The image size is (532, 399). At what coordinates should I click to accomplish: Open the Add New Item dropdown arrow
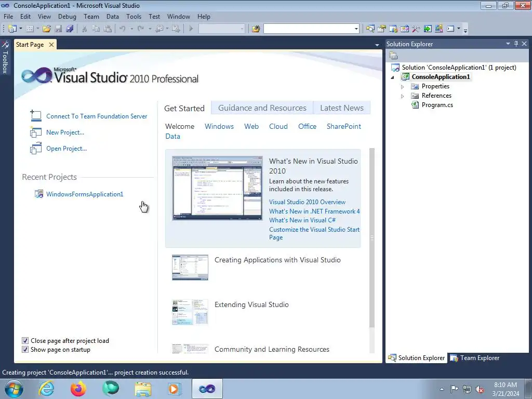[37, 29]
